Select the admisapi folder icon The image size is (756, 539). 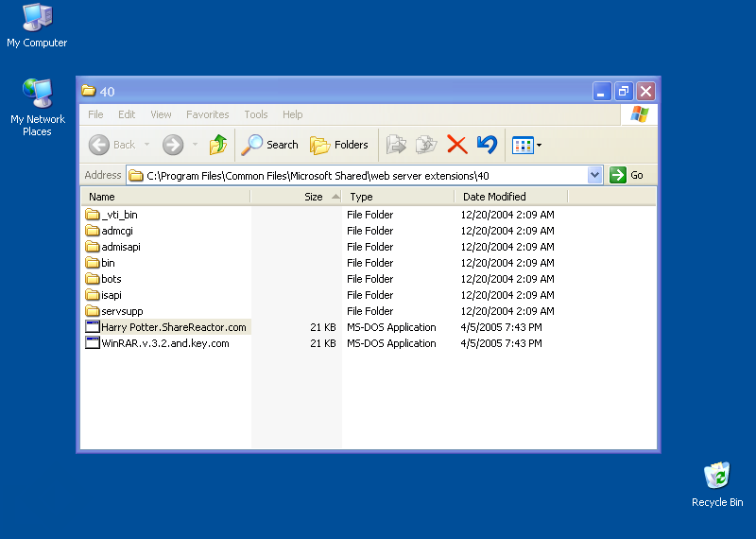[x=92, y=247]
